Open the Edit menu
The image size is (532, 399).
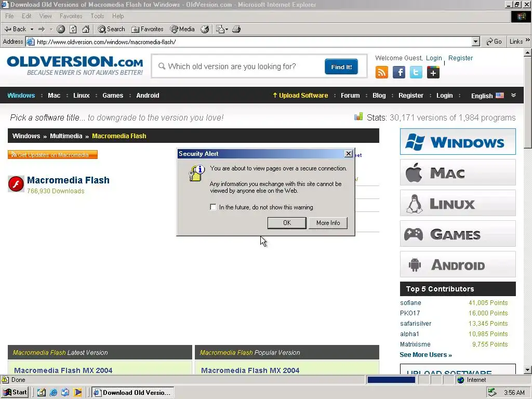26,16
